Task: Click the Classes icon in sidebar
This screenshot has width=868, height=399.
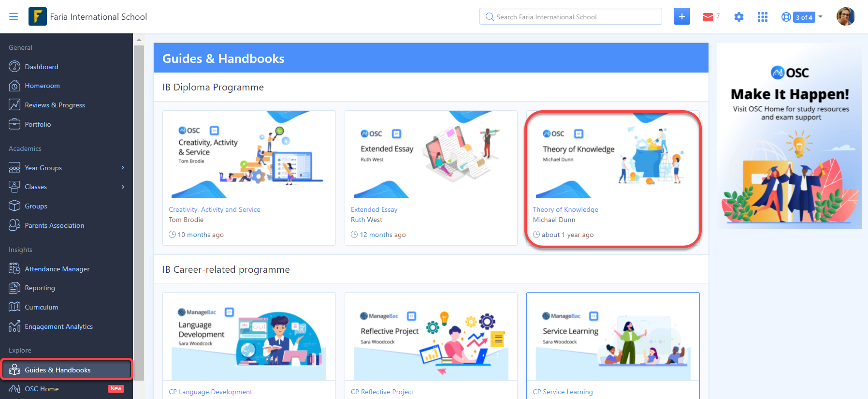Action: click(14, 187)
